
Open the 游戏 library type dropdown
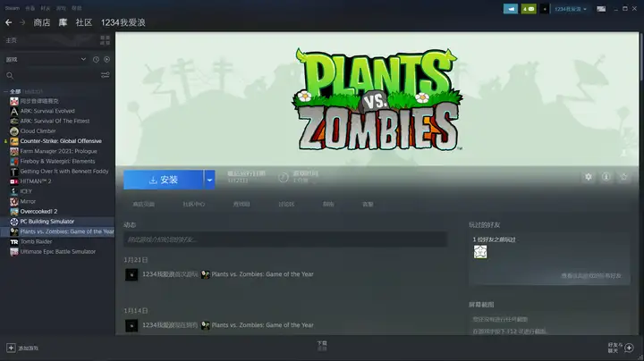tap(46, 60)
